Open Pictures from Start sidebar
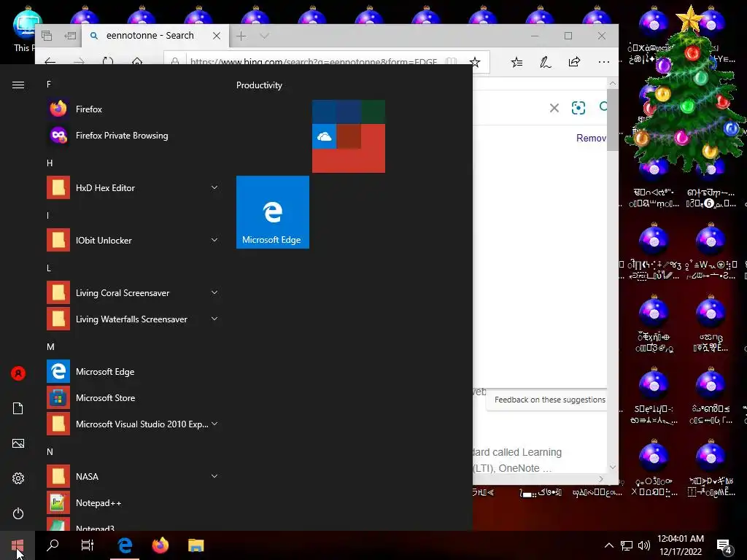Screen dimensions: 747x560 tap(18, 443)
